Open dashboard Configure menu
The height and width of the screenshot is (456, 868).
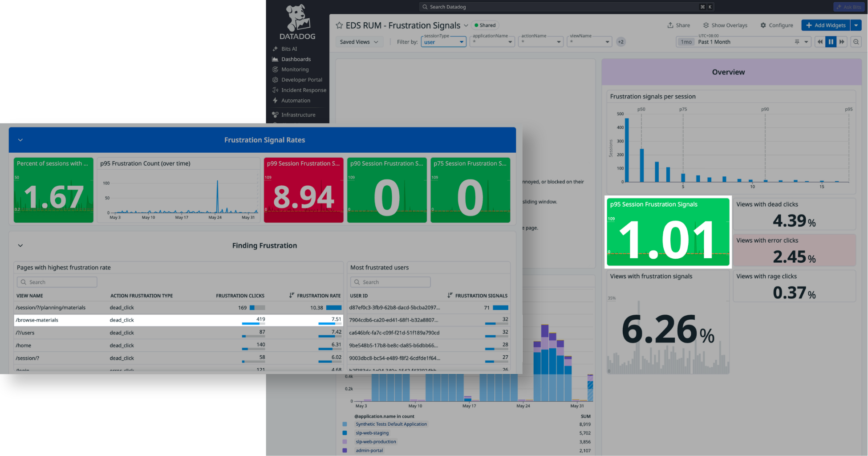(x=777, y=25)
